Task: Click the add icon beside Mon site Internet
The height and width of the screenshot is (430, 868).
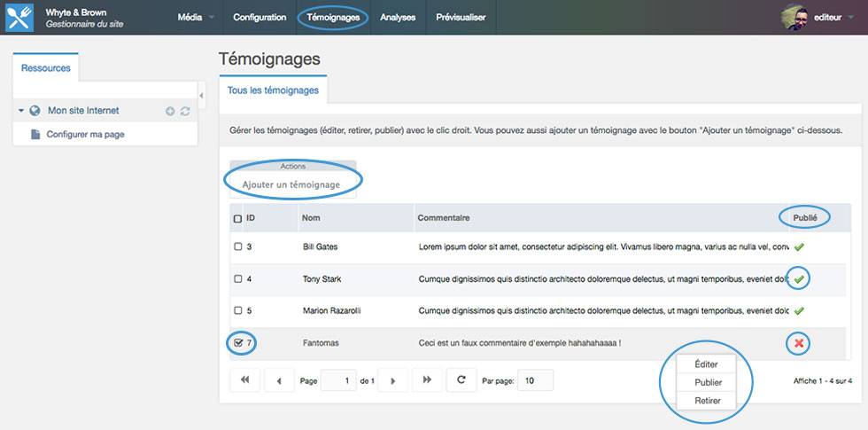Action: pos(170,111)
